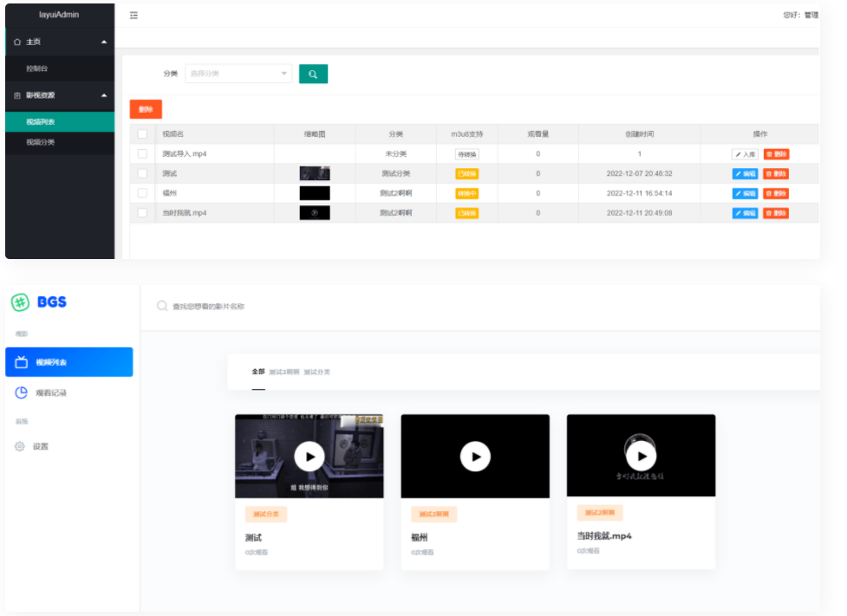
Task: Click the sidebar collapse icon in top header
Action: click(134, 16)
